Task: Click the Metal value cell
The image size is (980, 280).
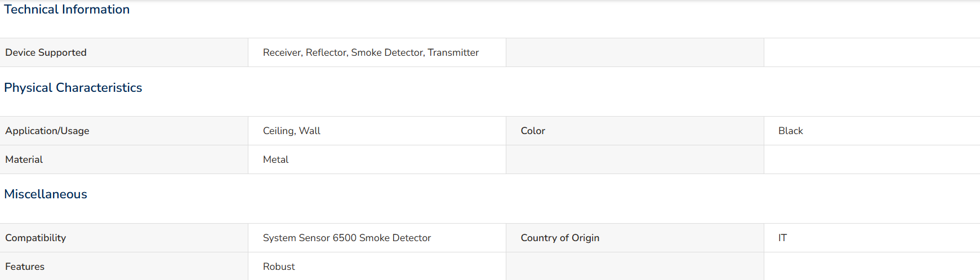Action: 377,159
